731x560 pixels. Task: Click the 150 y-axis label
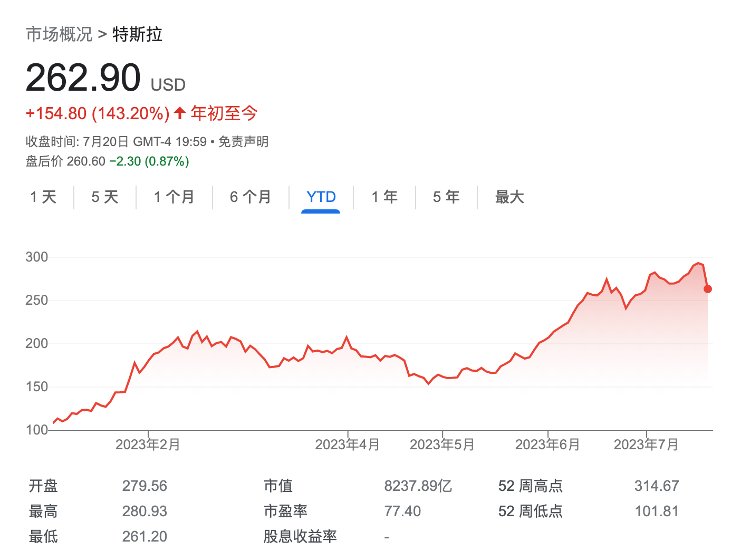pos(36,387)
